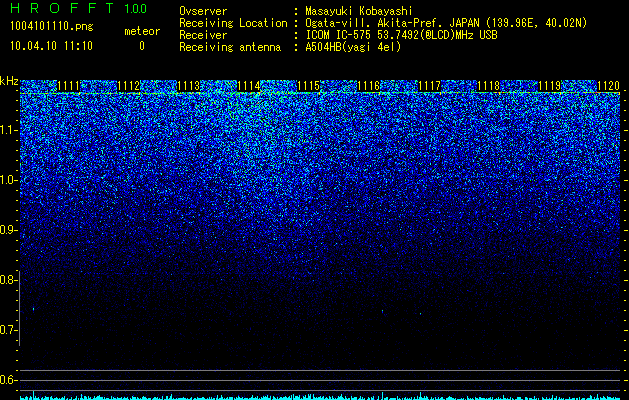Click the 0.8 kHz axis label
The image size is (629, 400).
click(x=8, y=280)
